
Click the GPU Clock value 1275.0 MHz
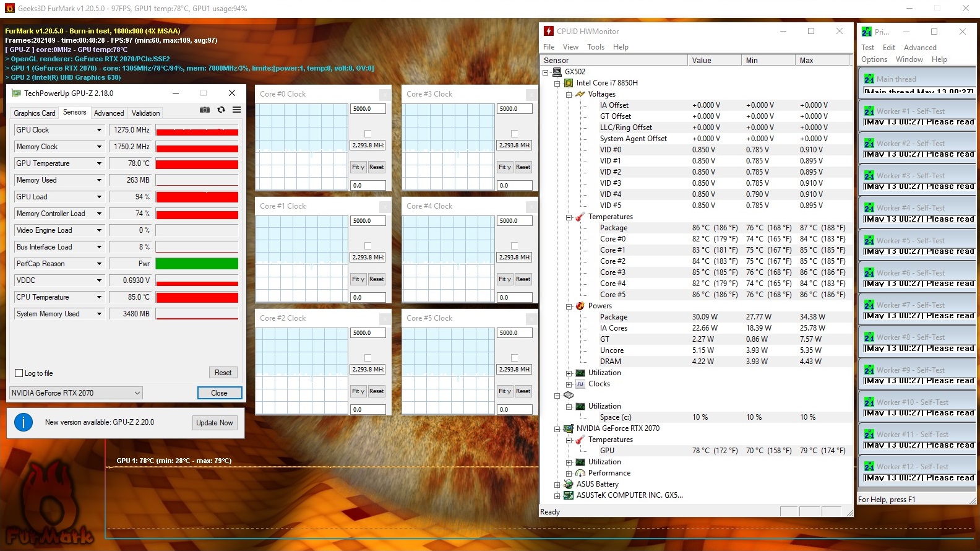click(x=131, y=130)
